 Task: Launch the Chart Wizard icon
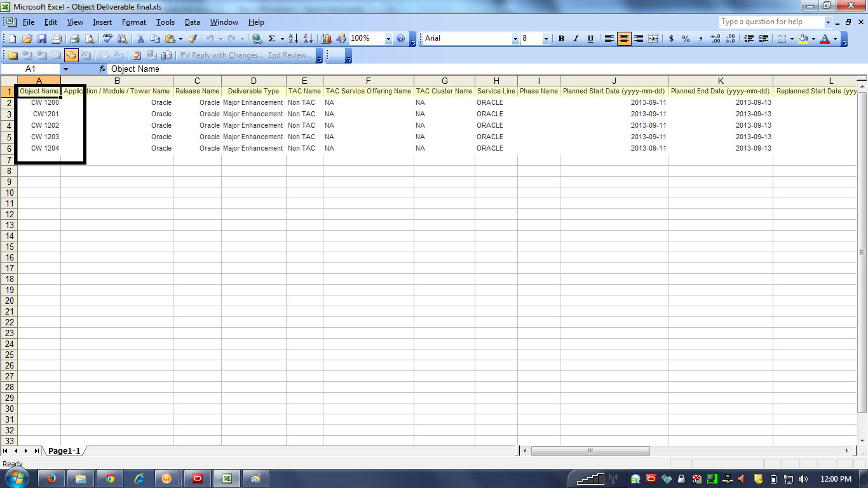pyautogui.click(x=327, y=39)
